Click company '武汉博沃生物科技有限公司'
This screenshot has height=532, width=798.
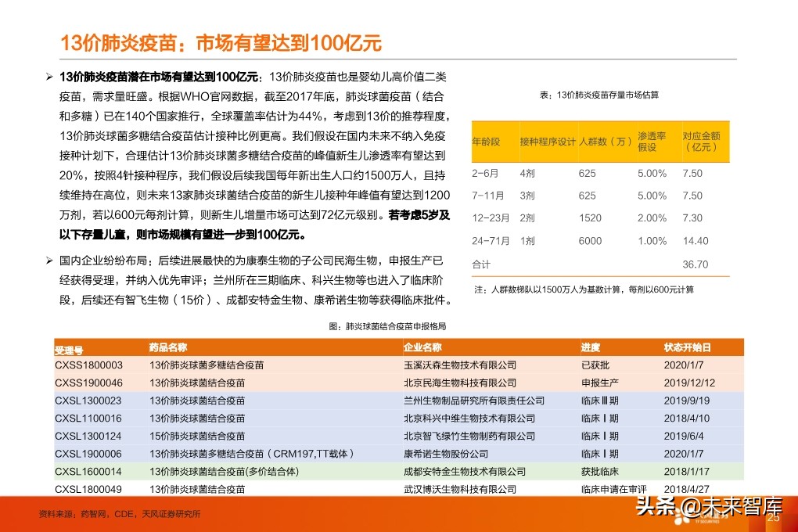[x=460, y=490]
